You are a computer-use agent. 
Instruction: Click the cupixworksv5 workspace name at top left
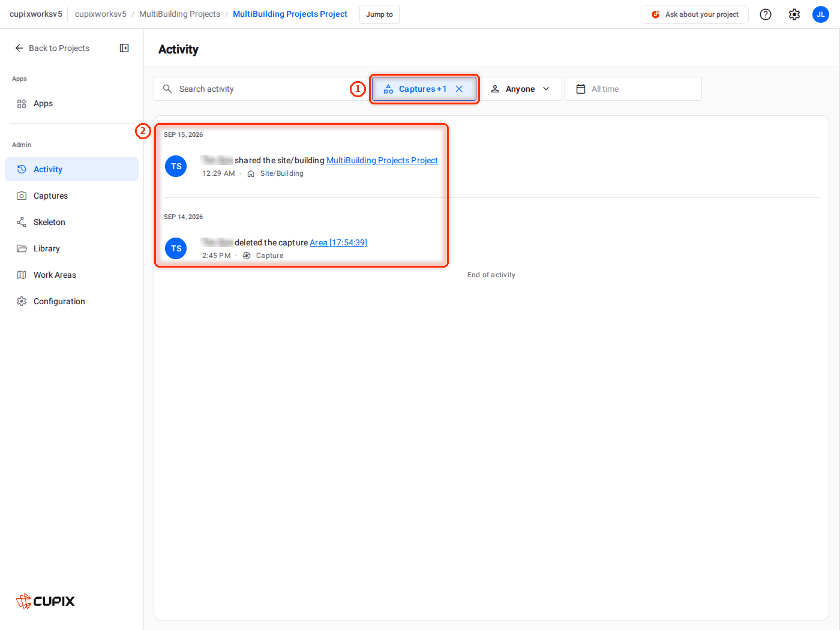[36, 14]
